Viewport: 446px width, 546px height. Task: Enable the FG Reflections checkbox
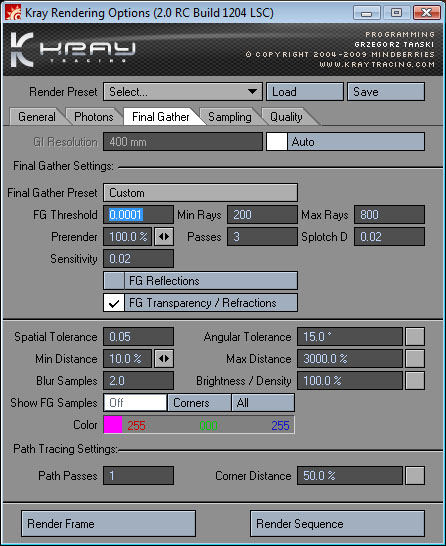pyautogui.click(x=114, y=281)
